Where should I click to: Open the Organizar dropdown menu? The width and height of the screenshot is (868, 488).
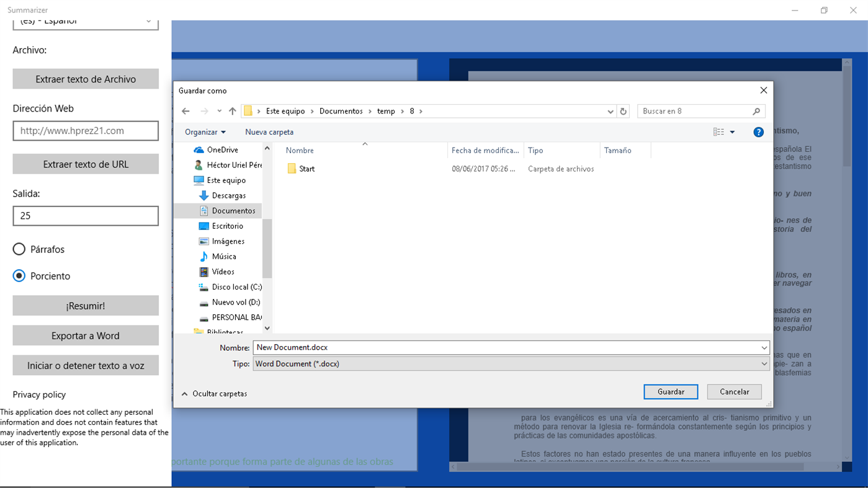(x=205, y=131)
